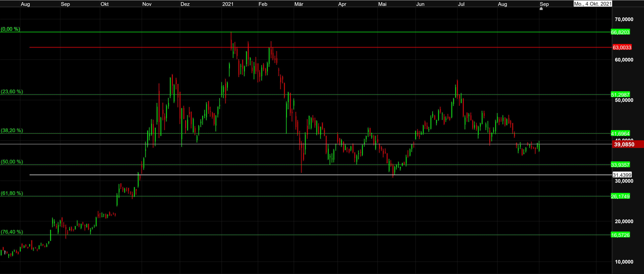This screenshot has width=644, height=274.
Task: Click the gray marker below Sep
Action: [541, 9]
